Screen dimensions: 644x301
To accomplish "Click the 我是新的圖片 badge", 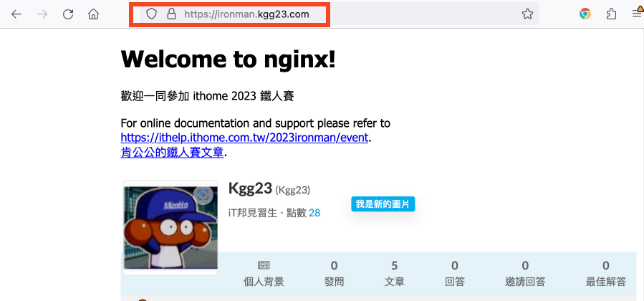I will point(383,204).
